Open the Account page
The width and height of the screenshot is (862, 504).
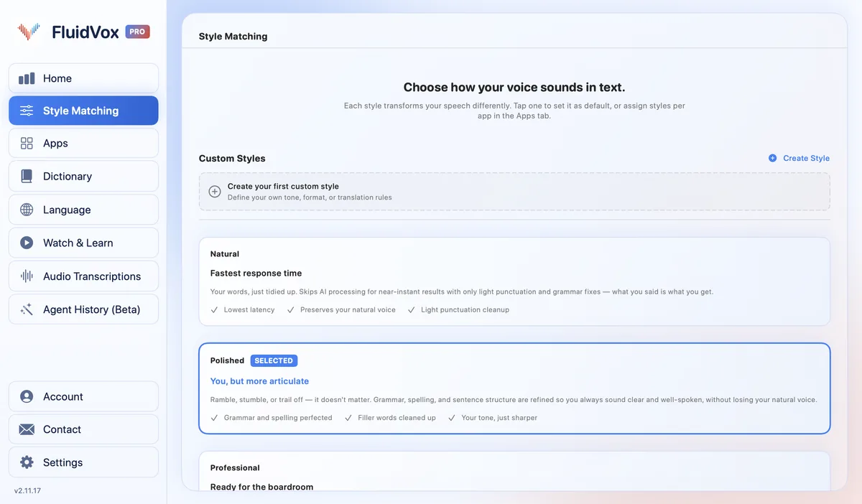click(83, 396)
